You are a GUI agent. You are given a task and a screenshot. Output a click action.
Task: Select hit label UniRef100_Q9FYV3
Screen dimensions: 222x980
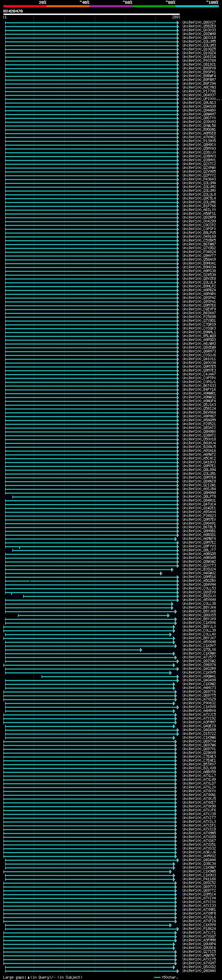tap(199, 546)
